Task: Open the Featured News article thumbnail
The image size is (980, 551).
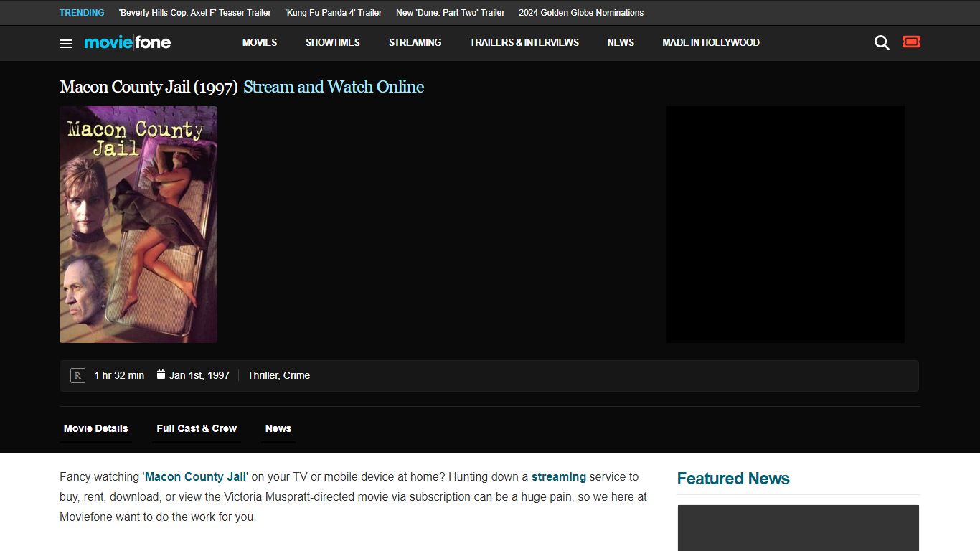Action: (x=798, y=528)
